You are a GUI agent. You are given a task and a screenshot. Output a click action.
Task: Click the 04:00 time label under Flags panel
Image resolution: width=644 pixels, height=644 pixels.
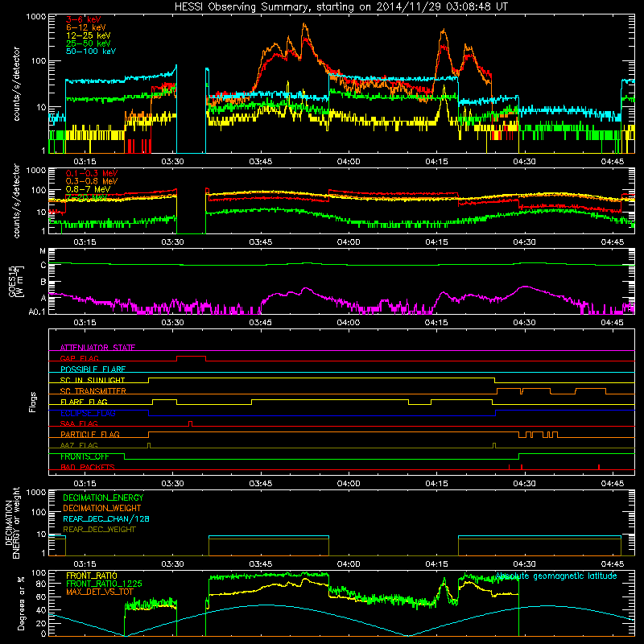pos(349,483)
